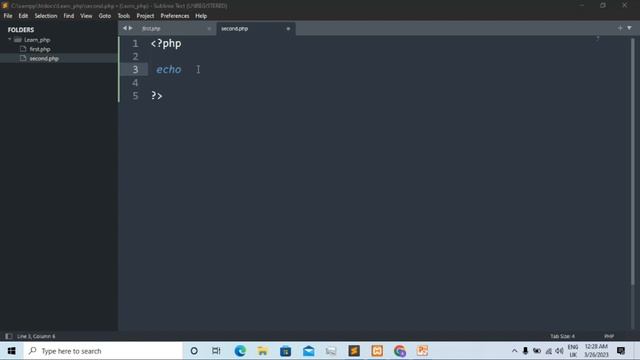The width and height of the screenshot is (640, 360).
Task: Click Line 3, Column 6 status text
Action: pos(36,336)
